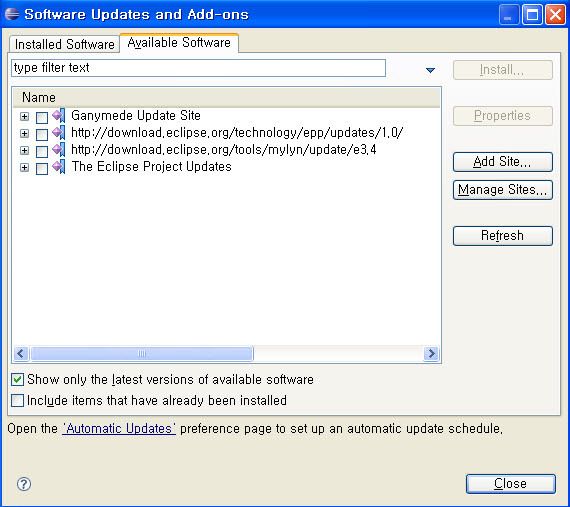Click the Properties button
Image resolution: width=570 pixels, height=507 pixels.
point(503,116)
